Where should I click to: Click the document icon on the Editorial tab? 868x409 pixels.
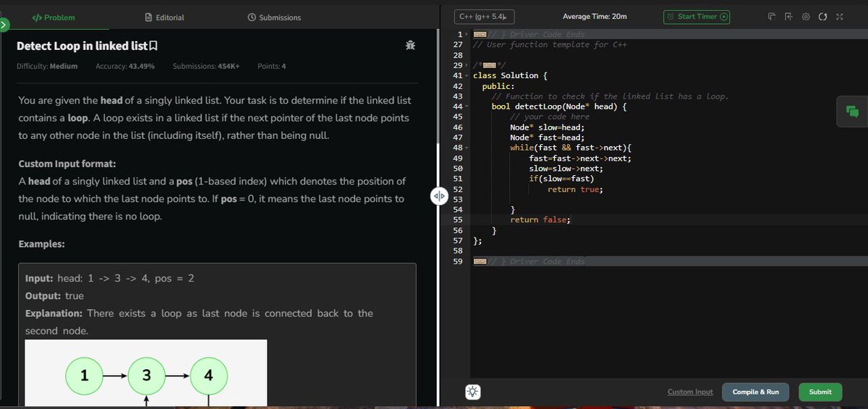tap(148, 17)
